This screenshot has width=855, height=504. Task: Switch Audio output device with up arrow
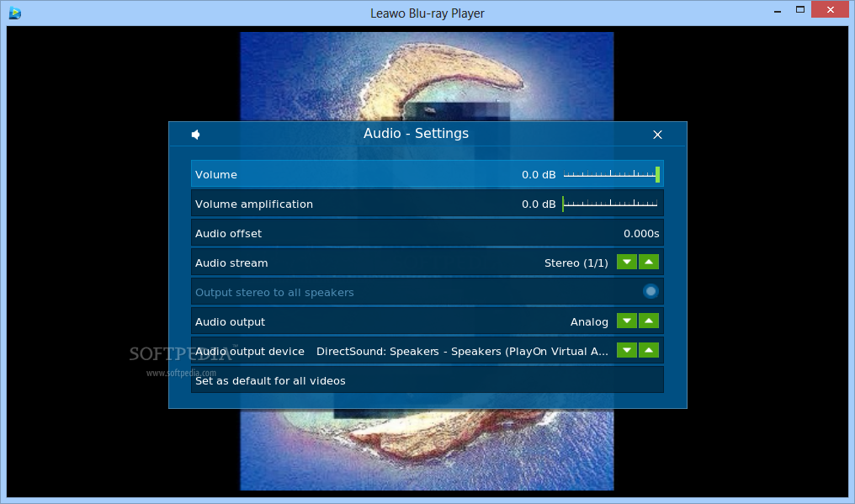point(648,350)
